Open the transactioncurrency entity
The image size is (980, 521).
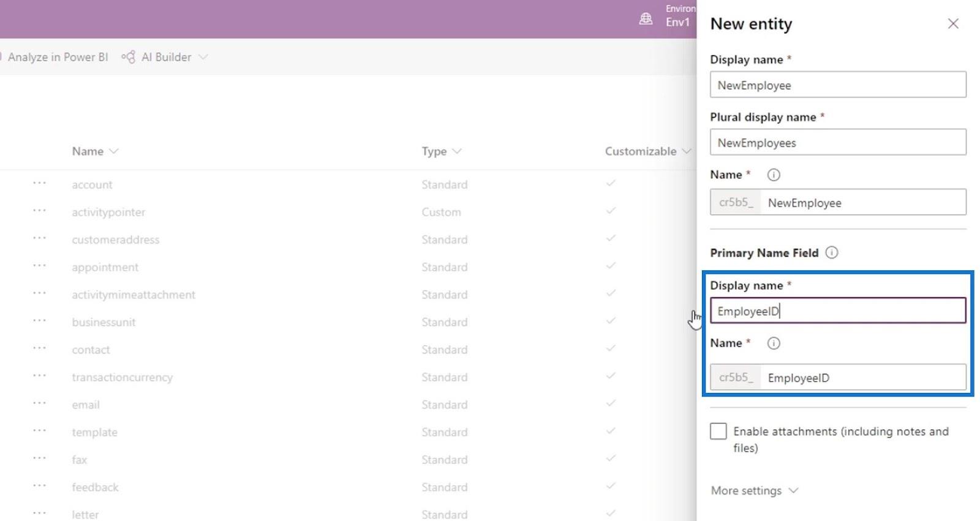tap(122, 378)
